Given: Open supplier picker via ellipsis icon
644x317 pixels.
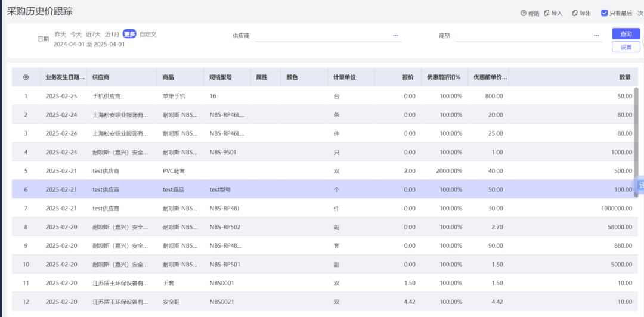Looking at the screenshot, I should pos(395,36).
